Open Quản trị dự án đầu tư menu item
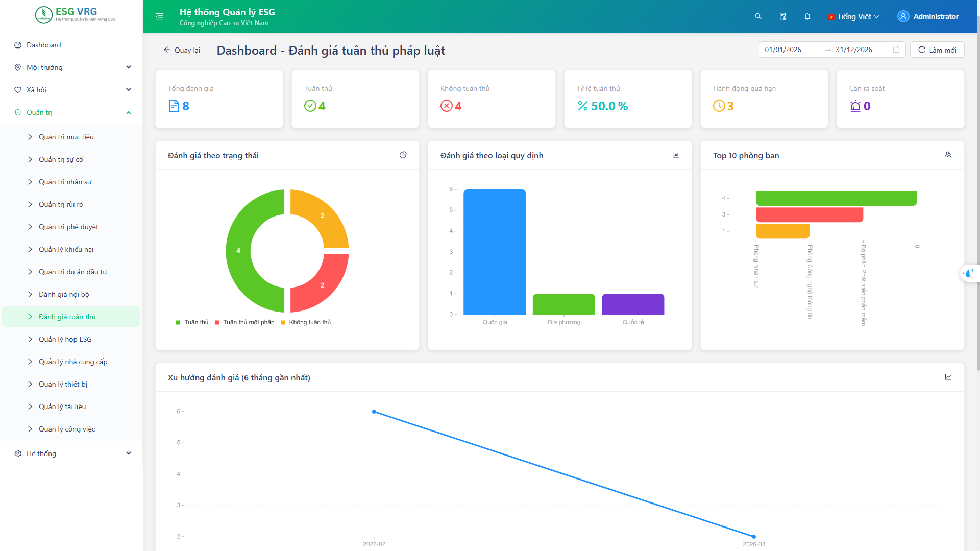980x551 pixels. 71,272
